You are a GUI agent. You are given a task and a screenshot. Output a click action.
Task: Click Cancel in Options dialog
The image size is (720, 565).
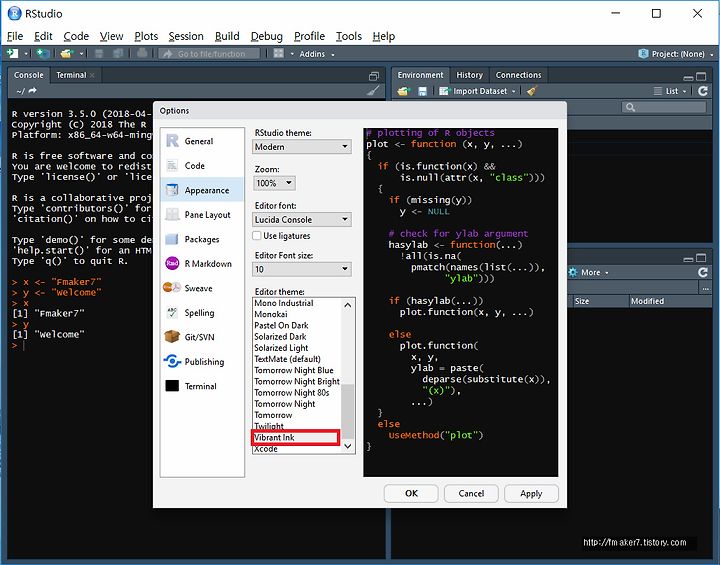pos(471,493)
